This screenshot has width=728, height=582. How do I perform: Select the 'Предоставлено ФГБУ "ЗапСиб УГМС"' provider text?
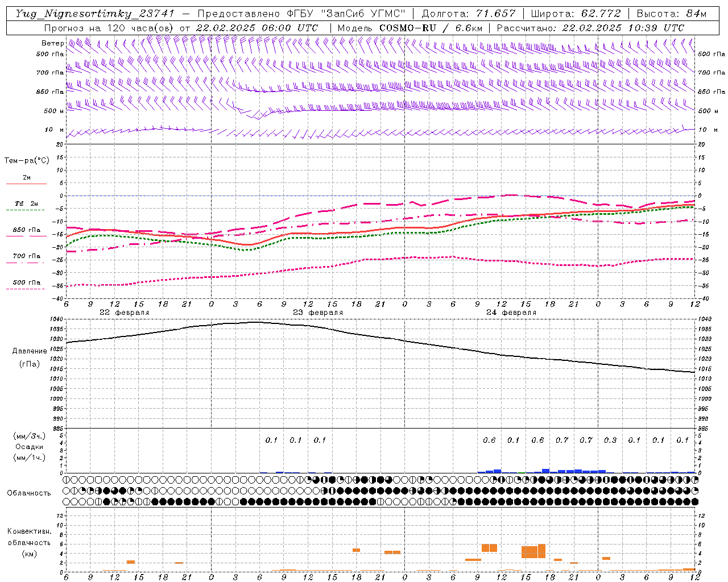(301, 14)
